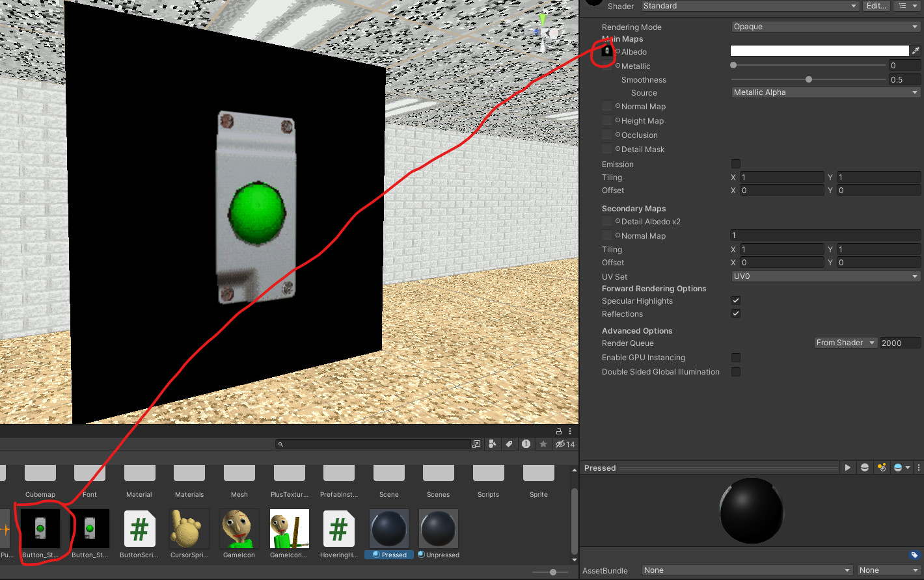Enable the Normal Map checkbox
Screen dimensions: 924x580
tap(606, 106)
